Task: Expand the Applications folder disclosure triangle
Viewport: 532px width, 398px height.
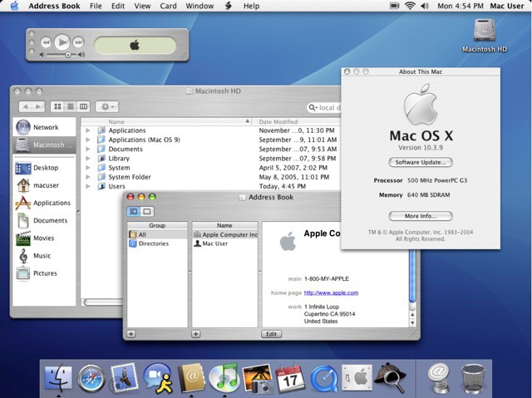Action: click(x=88, y=130)
